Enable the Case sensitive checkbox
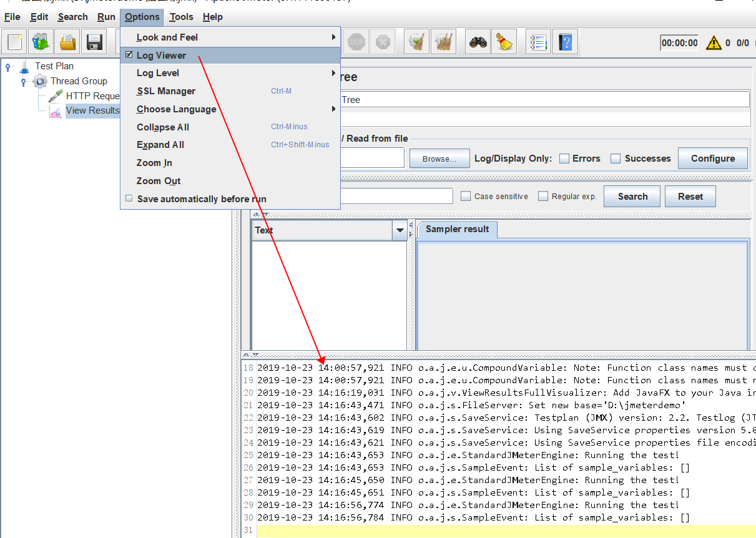756x538 pixels. 466,196
